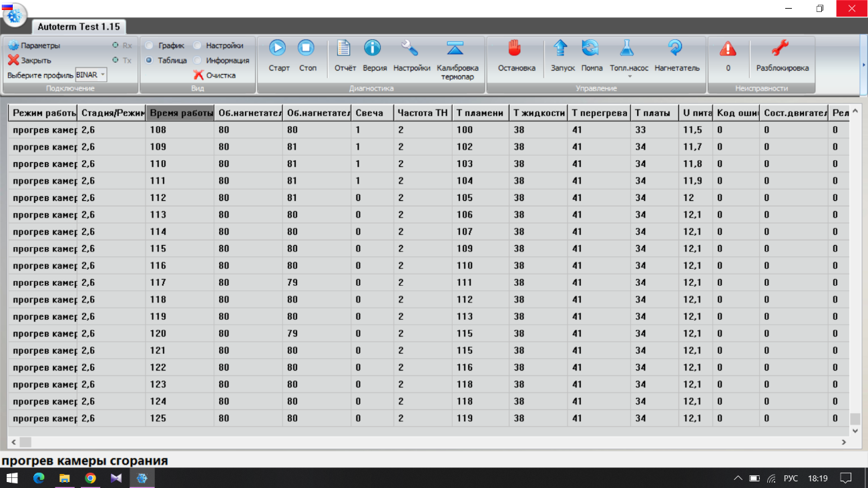The image size is (868, 488).
Task: Click the Т пламени column header
Action: (480, 113)
